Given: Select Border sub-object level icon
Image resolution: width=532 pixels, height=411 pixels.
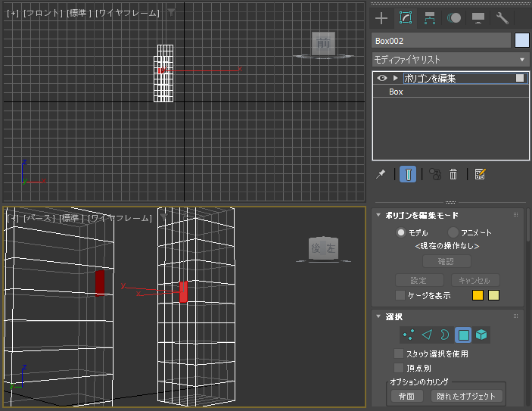Looking at the screenshot, I should tap(444, 335).
